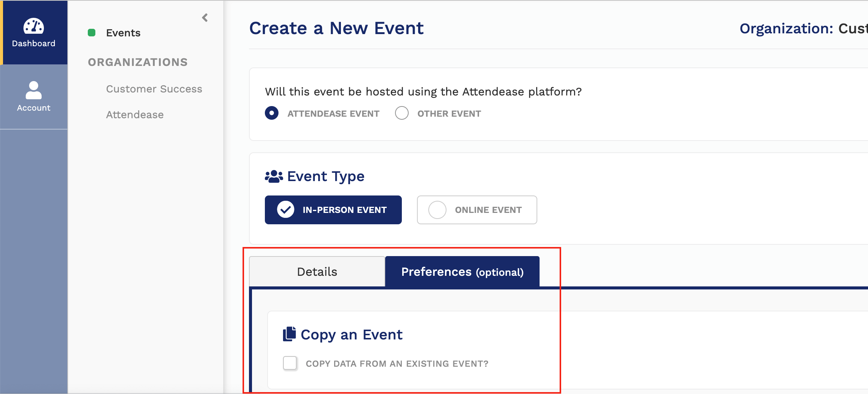
Task: Click the Account person icon
Action: 33,89
